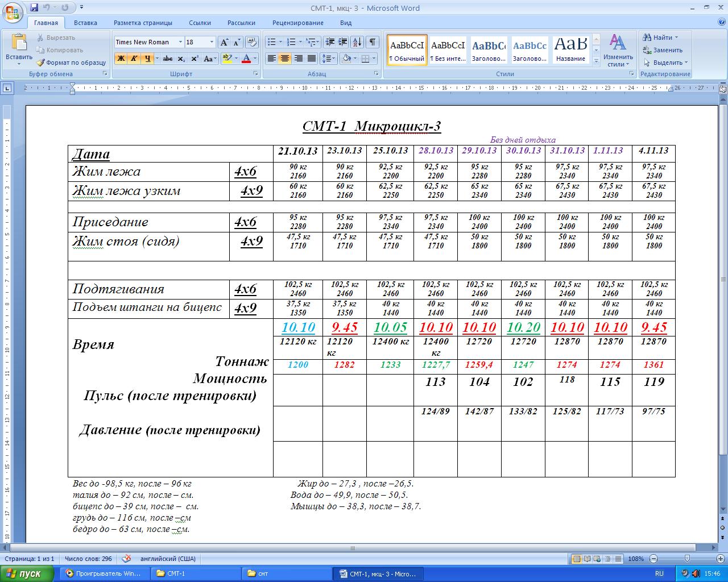Image resolution: width=728 pixels, height=582 pixels.
Task: Toggle show paragraph marks (¶)
Action: click(372, 42)
